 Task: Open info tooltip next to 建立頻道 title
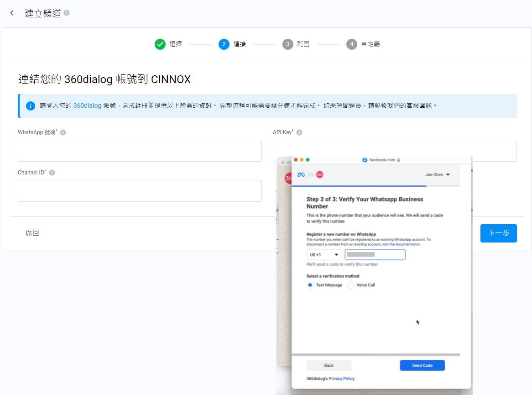pos(67,13)
